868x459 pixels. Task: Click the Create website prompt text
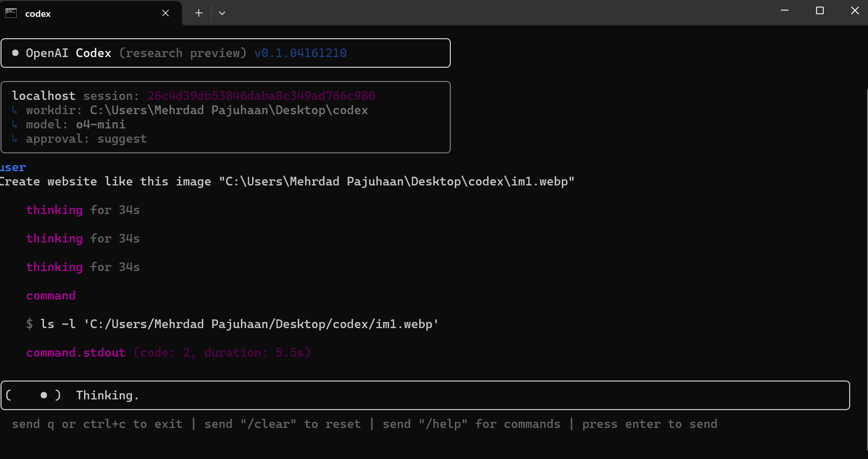pyautogui.click(x=287, y=181)
